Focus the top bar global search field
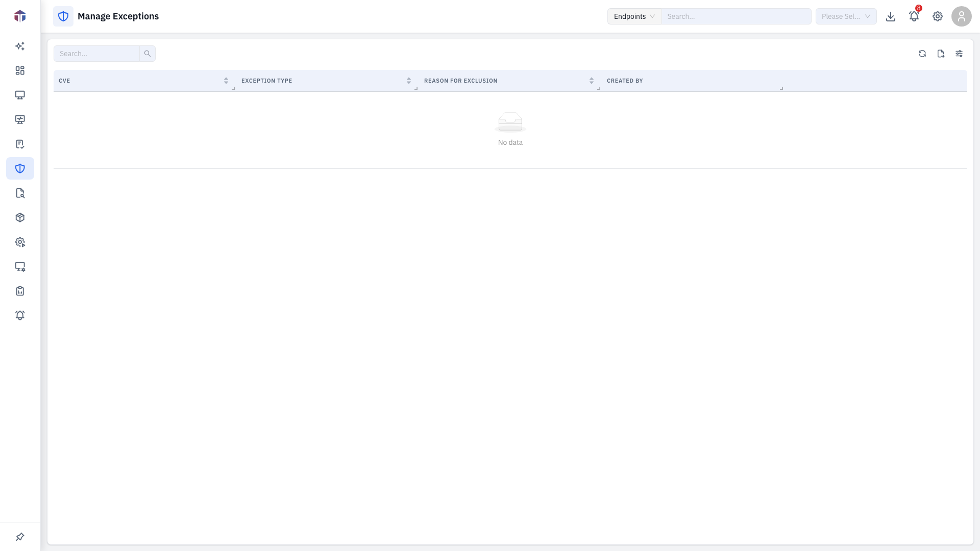980x551 pixels. [x=737, y=16]
